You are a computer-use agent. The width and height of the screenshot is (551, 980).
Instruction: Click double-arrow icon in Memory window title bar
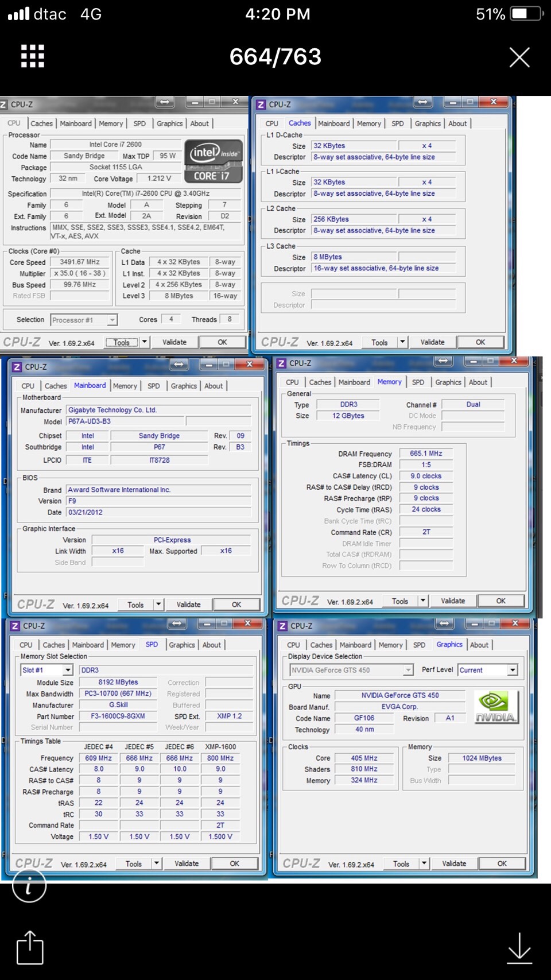tap(443, 361)
